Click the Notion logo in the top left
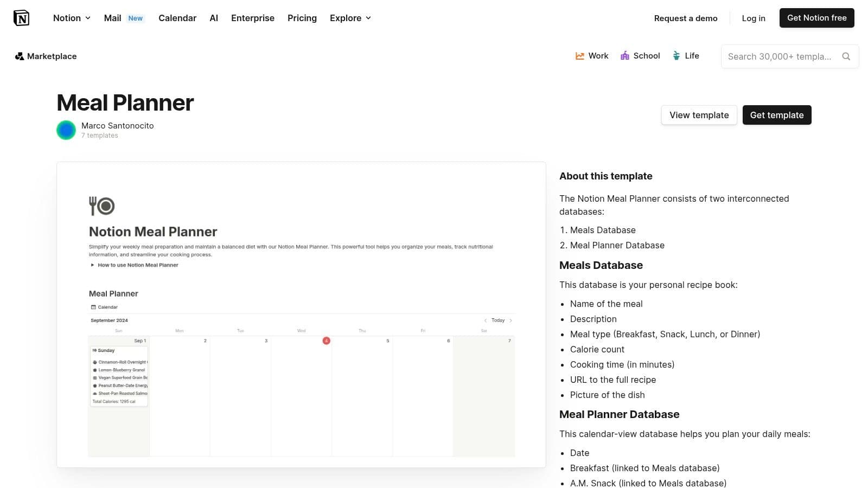The image size is (868, 488). click(21, 17)
